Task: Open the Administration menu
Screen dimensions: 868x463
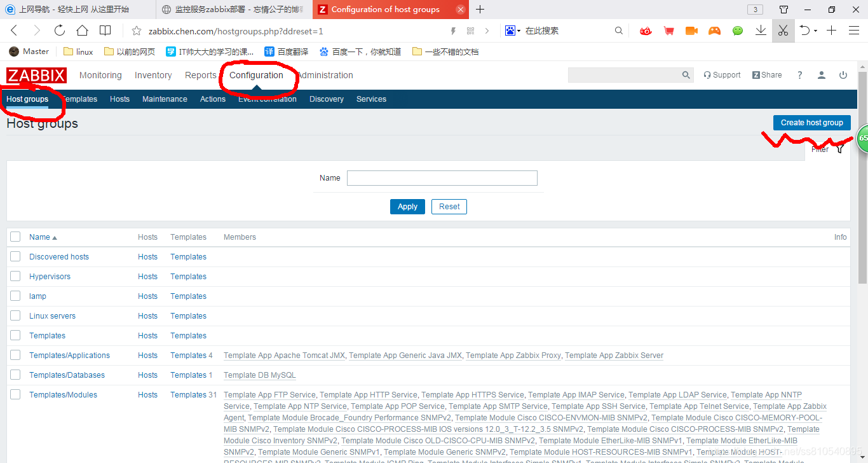Action: tap(325, 75)
